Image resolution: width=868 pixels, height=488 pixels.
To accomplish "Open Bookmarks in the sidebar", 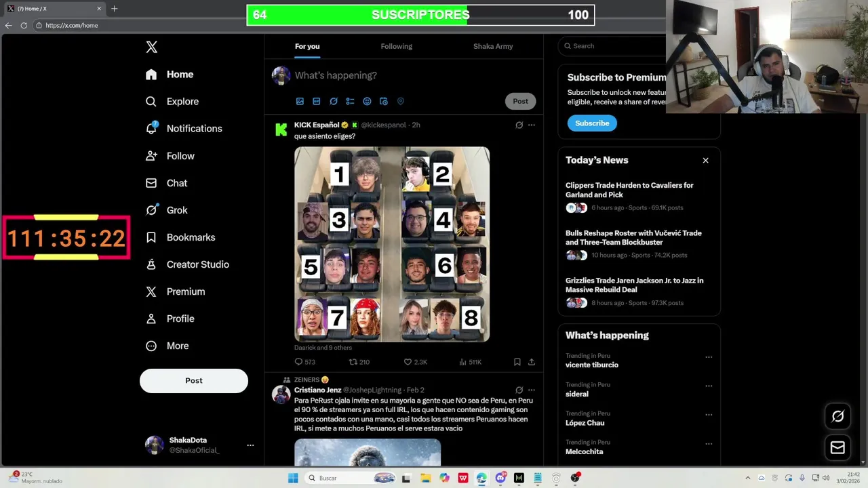I will point(181,237).
